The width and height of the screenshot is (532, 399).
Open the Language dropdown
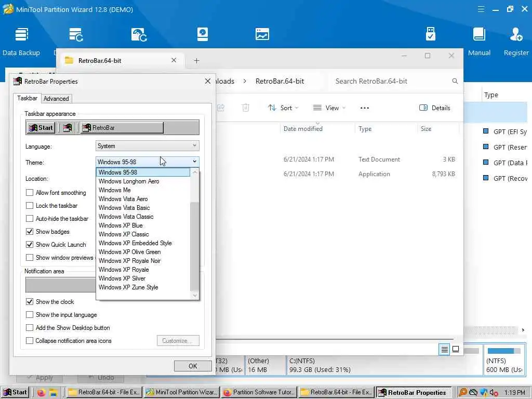(147, 146)
